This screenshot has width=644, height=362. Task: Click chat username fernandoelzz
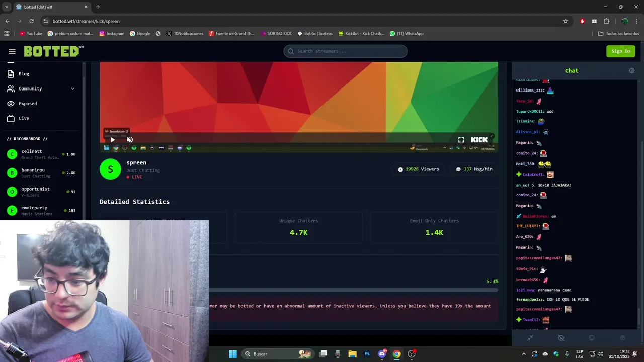tap(530, 300)
